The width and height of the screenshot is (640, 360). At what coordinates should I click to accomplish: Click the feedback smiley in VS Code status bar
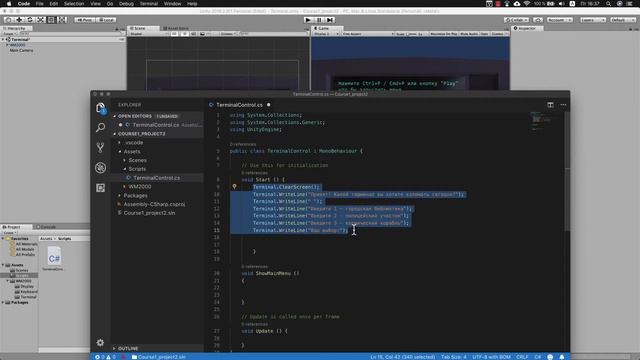tap(550, 357)
